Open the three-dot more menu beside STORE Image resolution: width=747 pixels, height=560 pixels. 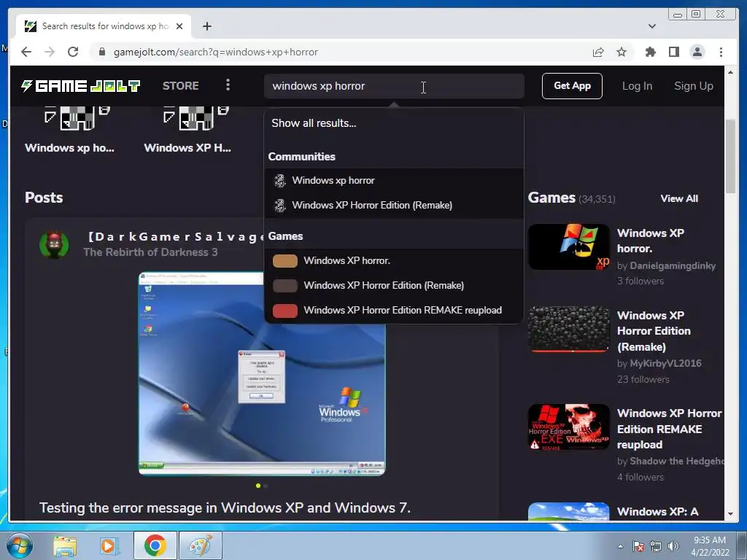[228, 85]
